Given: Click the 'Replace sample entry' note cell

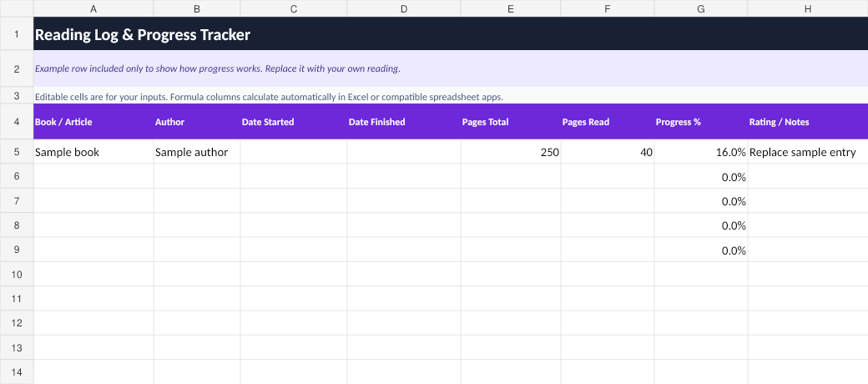Looking at the screenshot, I should 808,152.
